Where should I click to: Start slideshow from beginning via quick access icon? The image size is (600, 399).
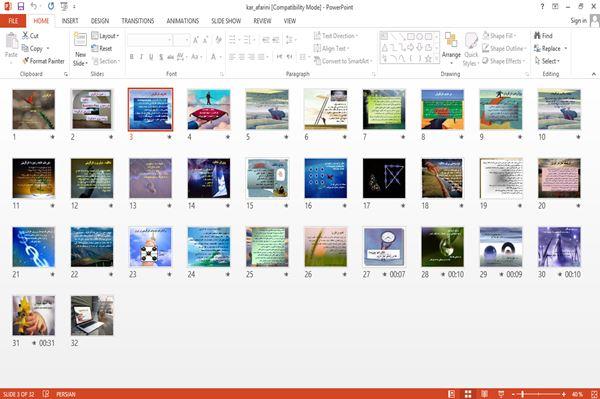(64, 6)
